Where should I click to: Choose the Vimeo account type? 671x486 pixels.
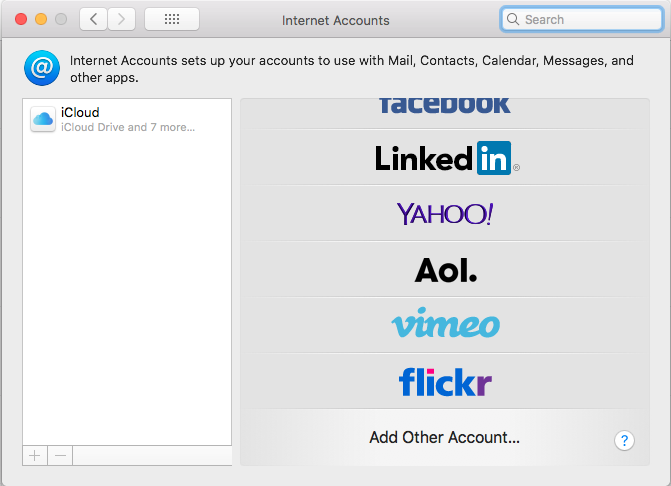click(x=445, y=324)
